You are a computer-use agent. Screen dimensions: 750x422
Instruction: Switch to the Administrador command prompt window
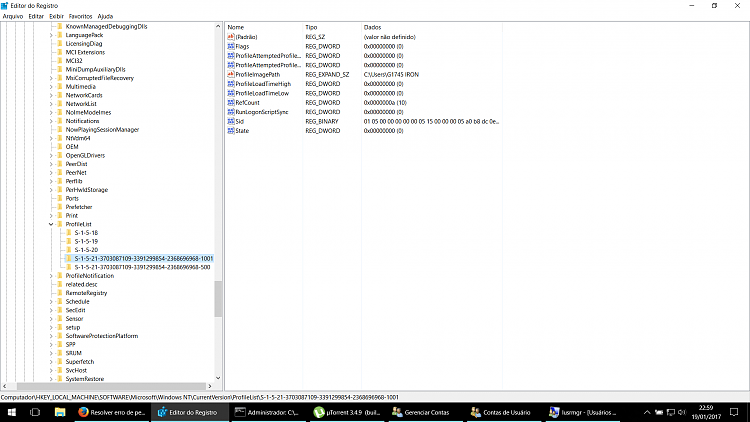(268, 412)
